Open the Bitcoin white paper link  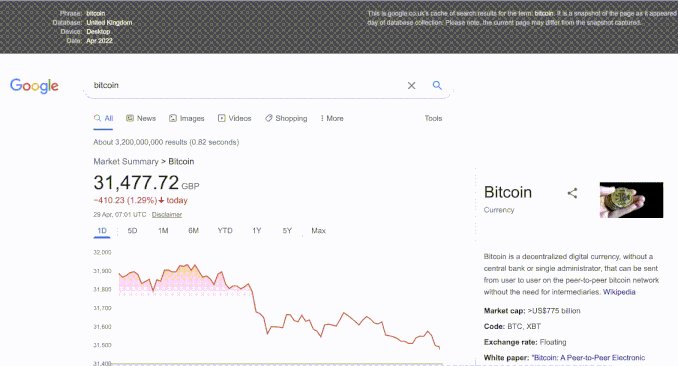click(x=588, y=358)
